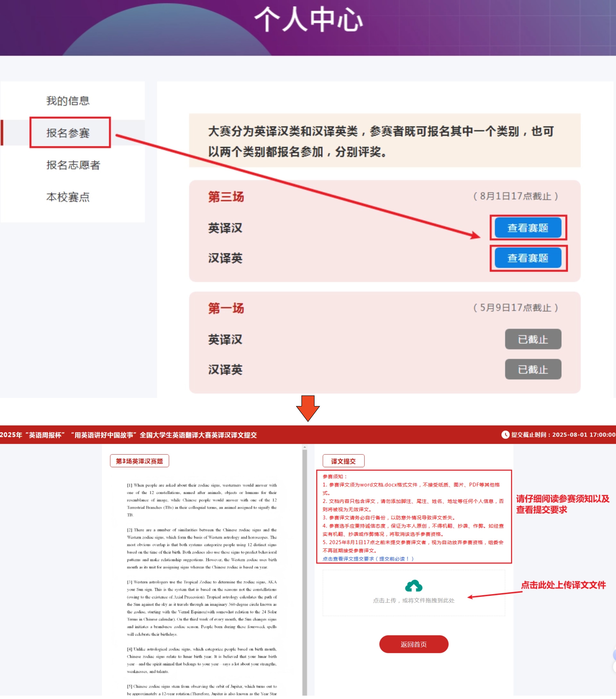Screen dimensions: 616x699
Task: Click the 第一场 section heading
Action: pos(226,308)
